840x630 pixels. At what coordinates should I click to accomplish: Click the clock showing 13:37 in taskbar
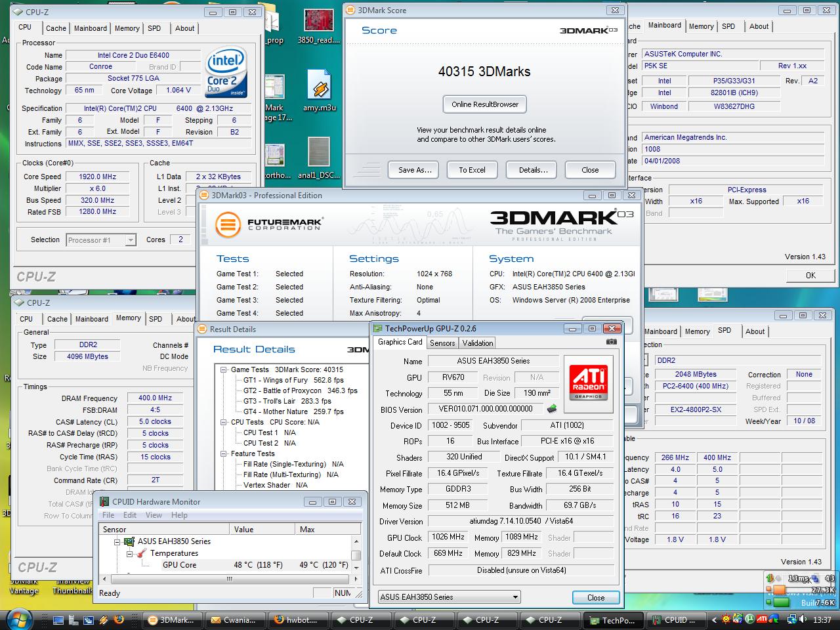(x=822, y=619)
